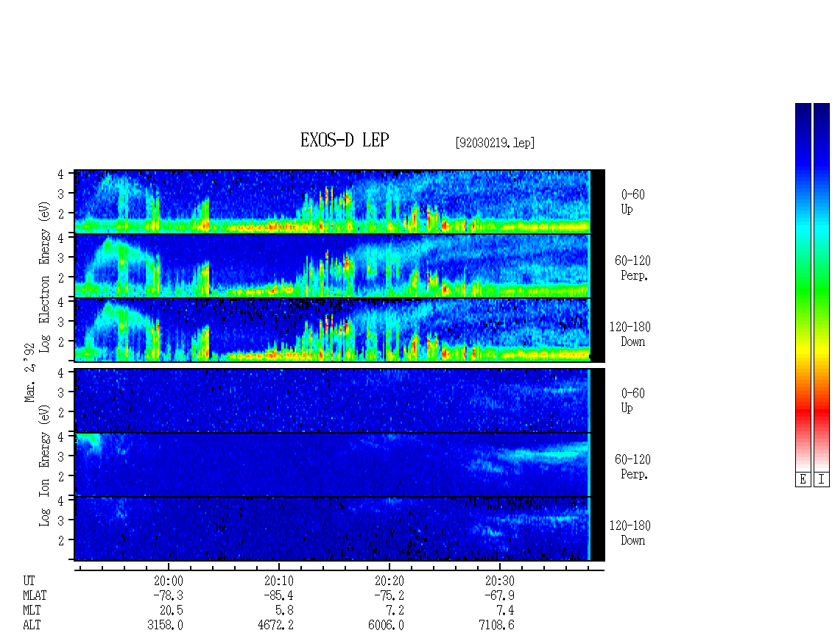Click the electron 0-60 Up pitch angle label
Viewport: 832px width, 644px height.
click(x=632, y=202)
